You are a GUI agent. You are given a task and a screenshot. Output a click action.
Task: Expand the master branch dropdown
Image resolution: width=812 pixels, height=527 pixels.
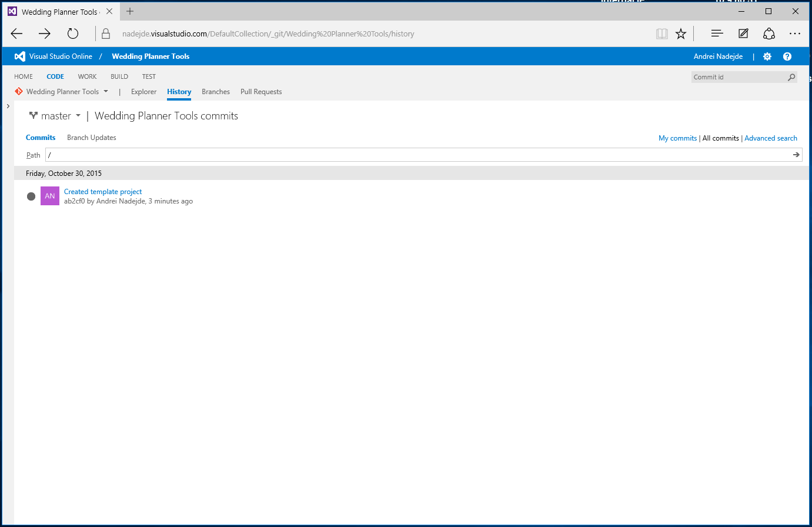click(78, 116)
